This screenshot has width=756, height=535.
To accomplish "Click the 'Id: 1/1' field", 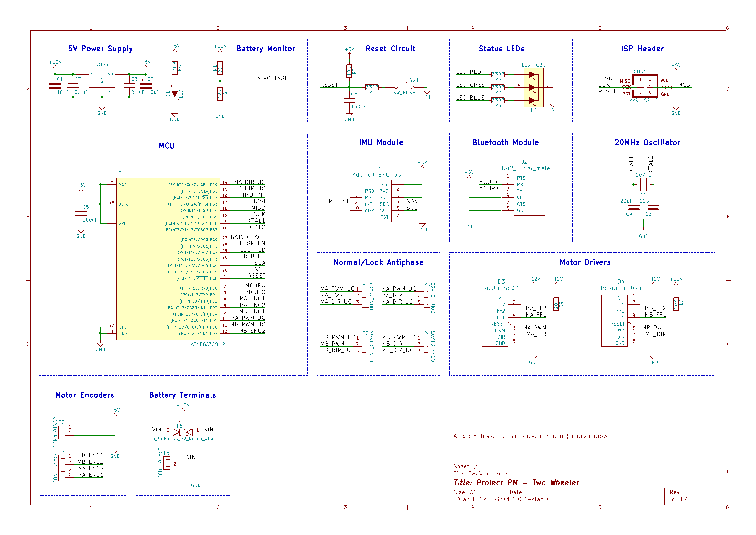I will (x=680, y=499).
